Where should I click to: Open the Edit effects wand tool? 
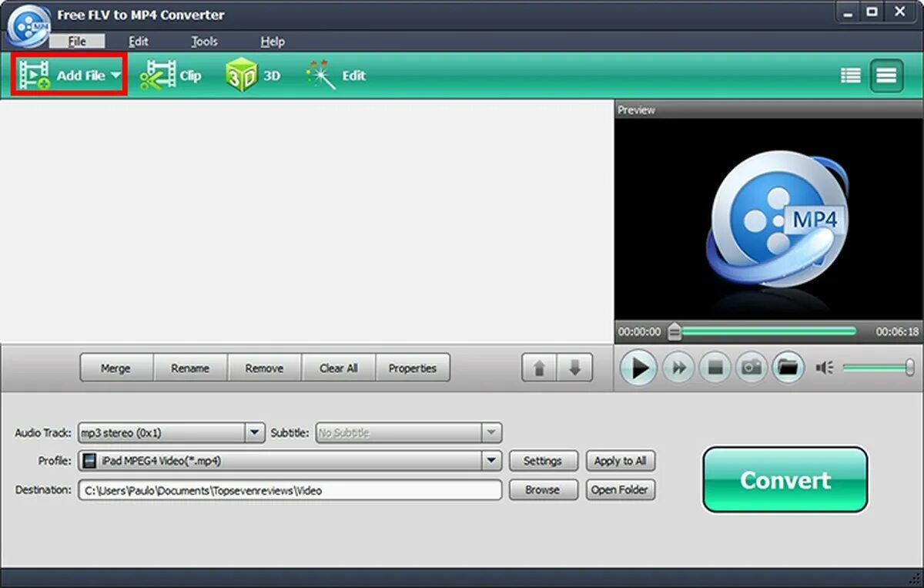click(336, 76)
